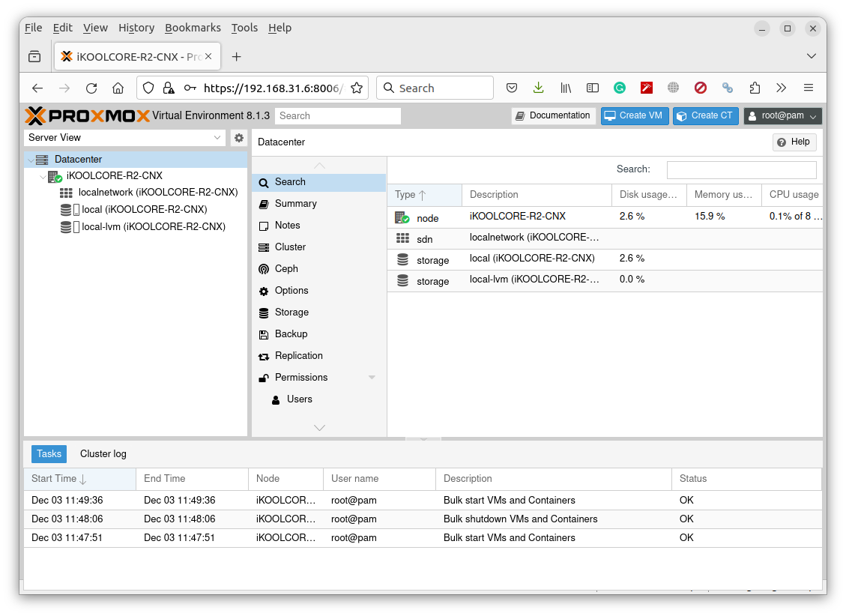Viewport: 846px width, 616px height.
Task: Open the Server View dropdown
Action: pos(124,138)
